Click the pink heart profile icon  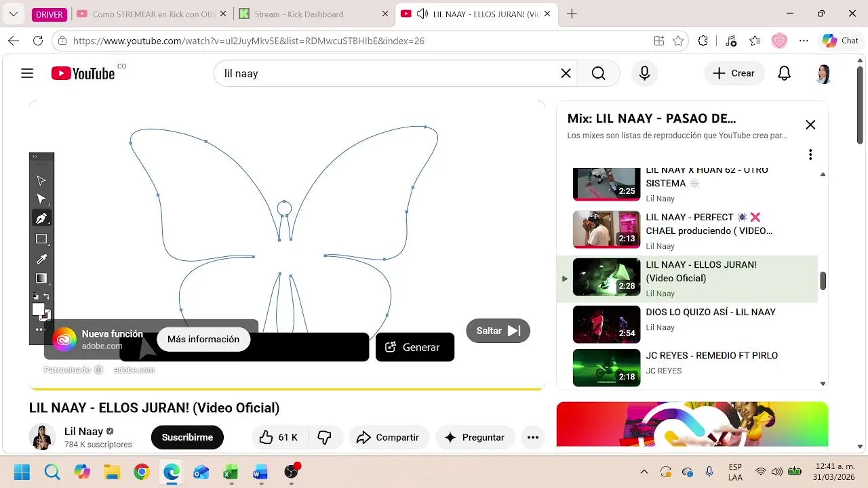coord(779,41)
